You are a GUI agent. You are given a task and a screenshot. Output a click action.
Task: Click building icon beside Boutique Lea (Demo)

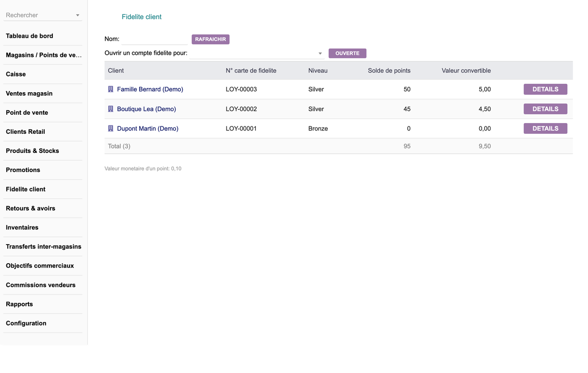click(111, 109)
